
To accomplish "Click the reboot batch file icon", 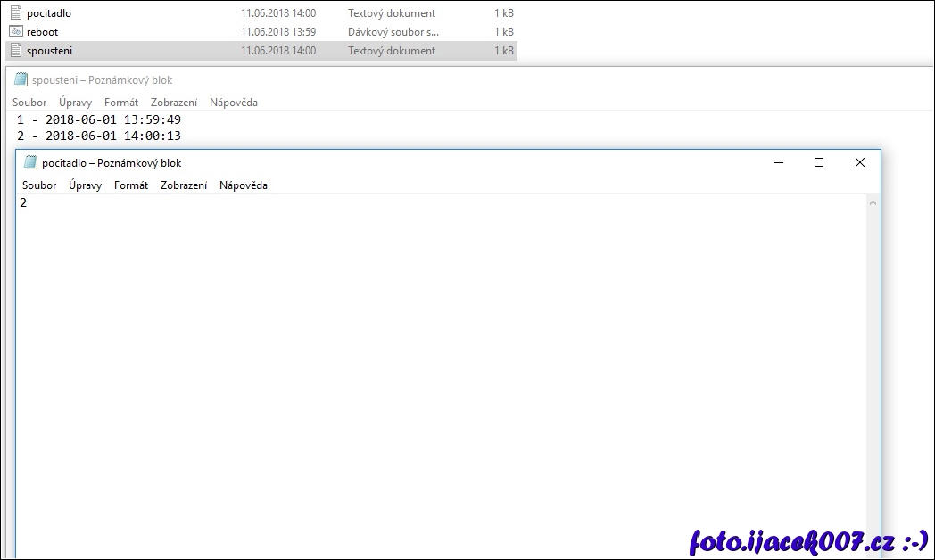I will coord(15,32).
